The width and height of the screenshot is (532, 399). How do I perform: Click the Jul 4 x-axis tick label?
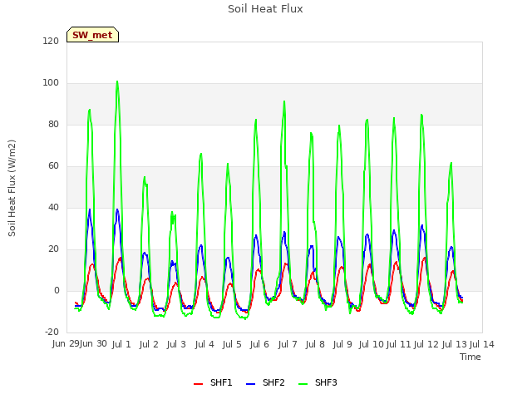coord(204,344)
